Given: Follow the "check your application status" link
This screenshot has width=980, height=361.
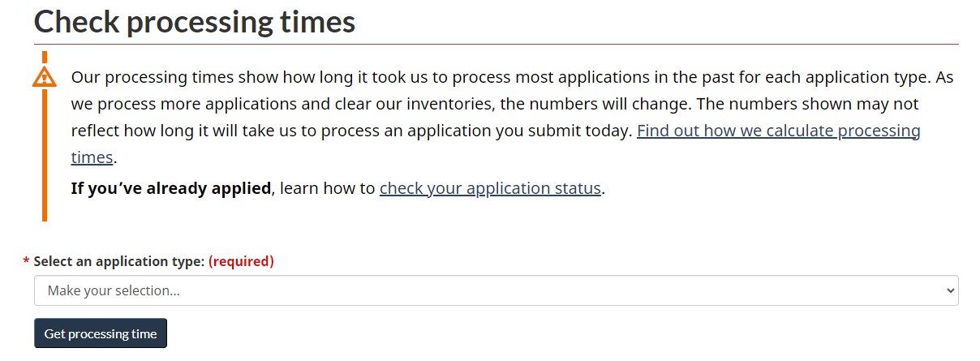Looking at the screenshot, I should click(x=490, y=188).
